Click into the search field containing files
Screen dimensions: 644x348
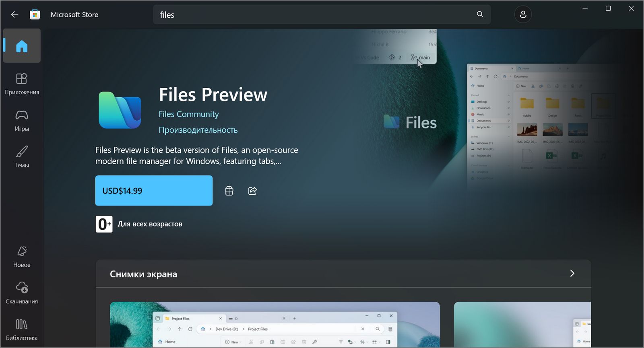tap(314, 14)
